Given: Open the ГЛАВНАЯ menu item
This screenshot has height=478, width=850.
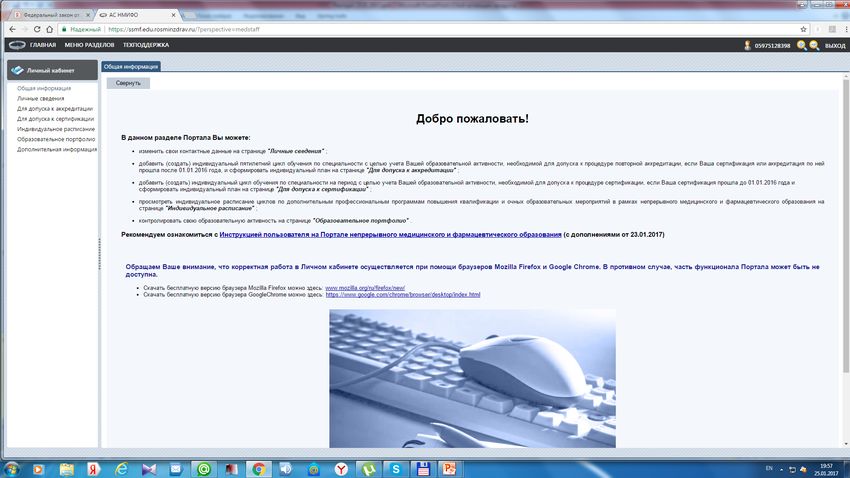Looking at the screenshot, I should pos(43,45).
